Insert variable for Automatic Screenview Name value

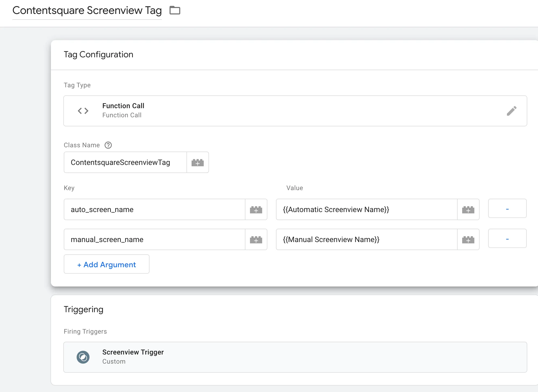468,210
